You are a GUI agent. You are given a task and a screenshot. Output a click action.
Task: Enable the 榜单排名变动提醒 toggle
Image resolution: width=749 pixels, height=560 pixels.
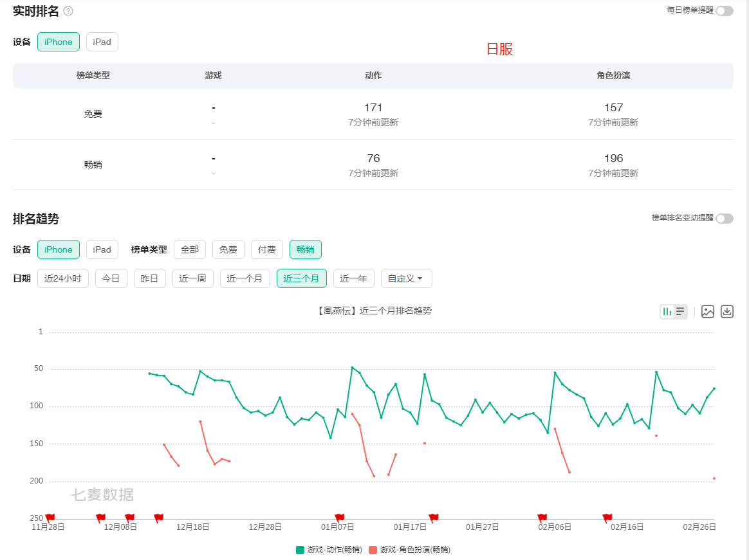pos(725,218)
